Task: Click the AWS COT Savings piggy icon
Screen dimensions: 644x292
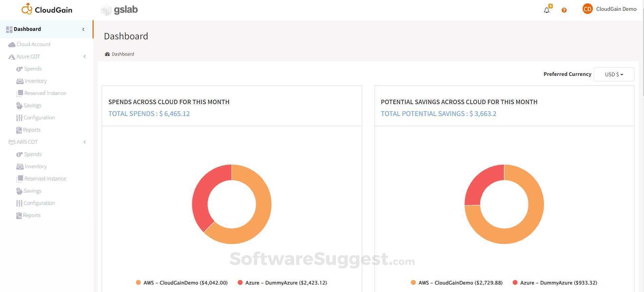Action: 19,191
